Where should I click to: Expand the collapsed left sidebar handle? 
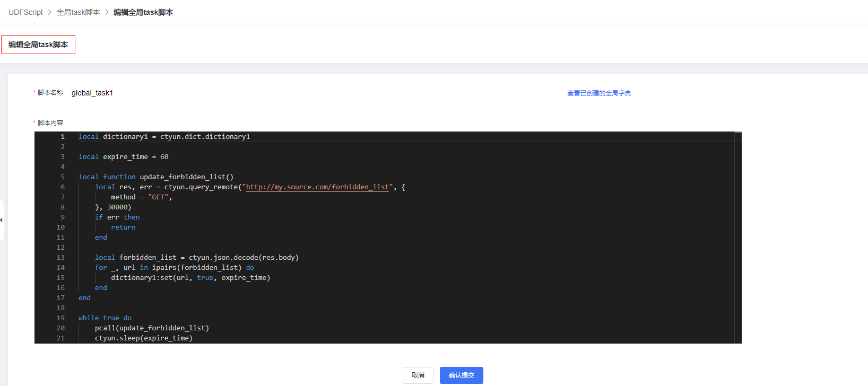2,220
